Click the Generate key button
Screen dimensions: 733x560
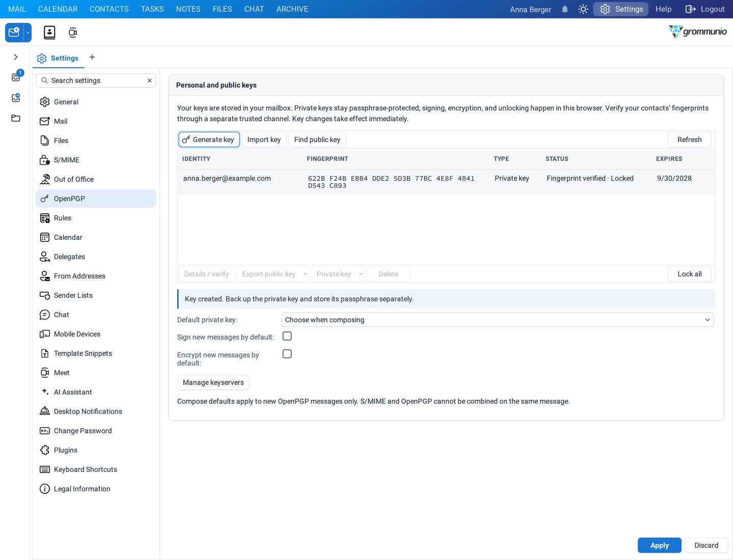[x=209, y=139]
